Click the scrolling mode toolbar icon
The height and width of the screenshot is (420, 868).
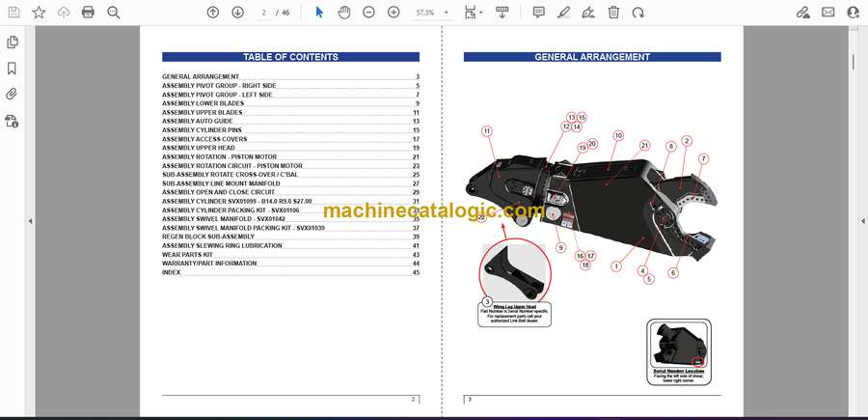click(x=502, y=13)
